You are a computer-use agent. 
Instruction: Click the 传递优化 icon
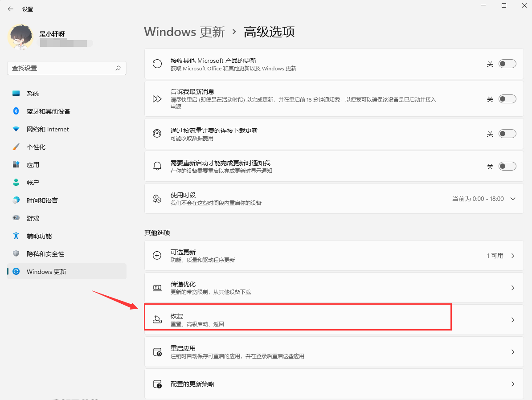click(157, 288)
